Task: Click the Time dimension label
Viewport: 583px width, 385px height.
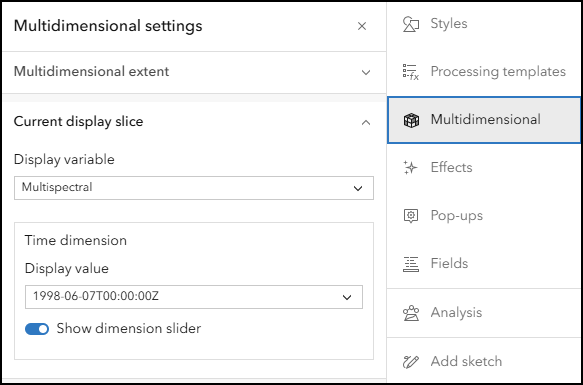Action: click(x=76, y=240)
